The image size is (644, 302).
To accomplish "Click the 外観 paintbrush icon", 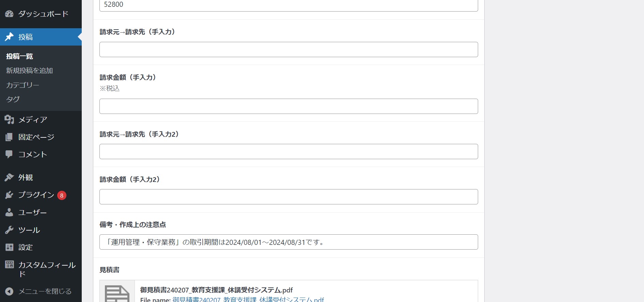I will [9, 178].
